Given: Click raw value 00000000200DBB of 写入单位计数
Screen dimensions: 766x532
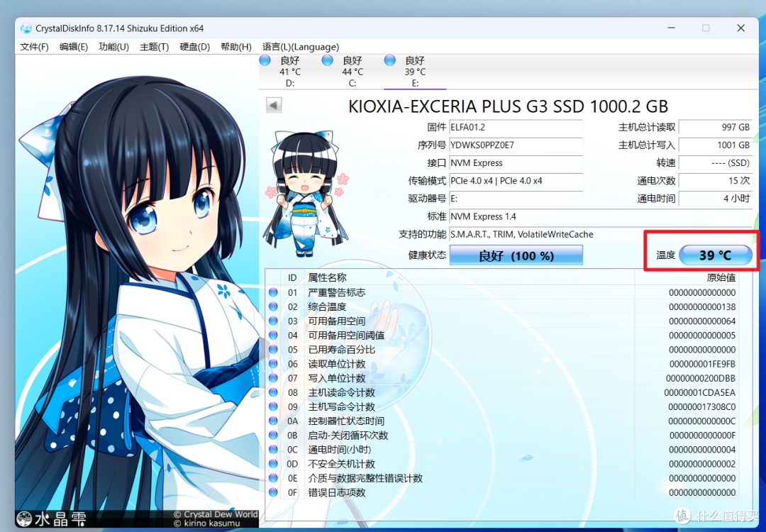Looking at the screenshot, I should 701,378.
